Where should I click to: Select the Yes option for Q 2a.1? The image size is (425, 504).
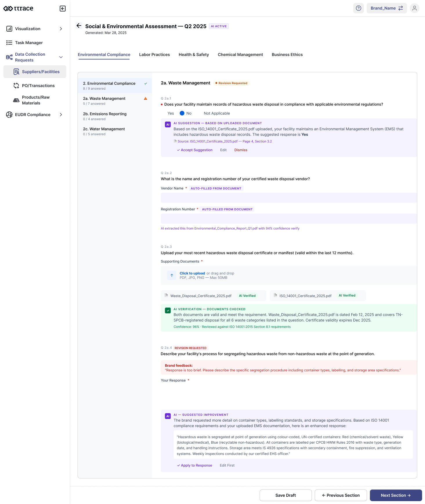171,113
